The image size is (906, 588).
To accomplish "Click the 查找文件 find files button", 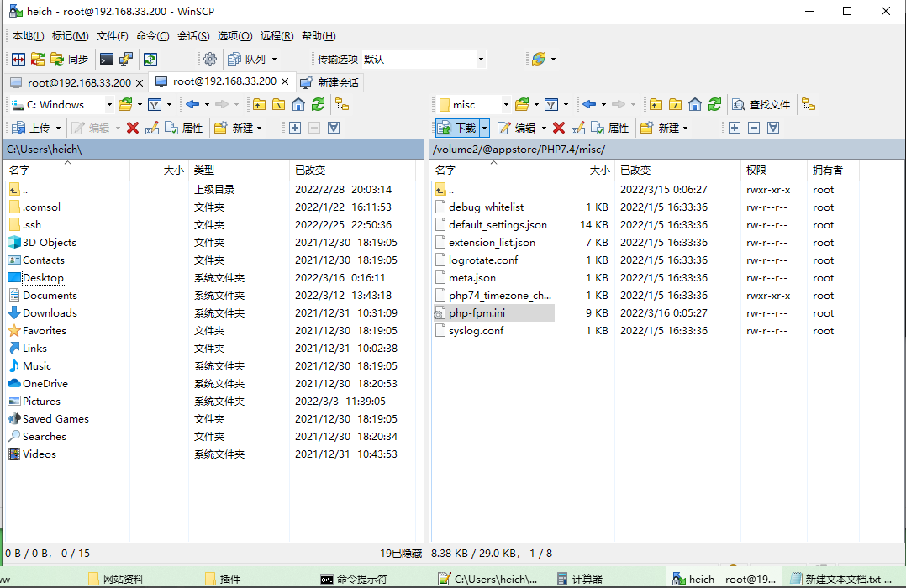I will click(761, 104).
